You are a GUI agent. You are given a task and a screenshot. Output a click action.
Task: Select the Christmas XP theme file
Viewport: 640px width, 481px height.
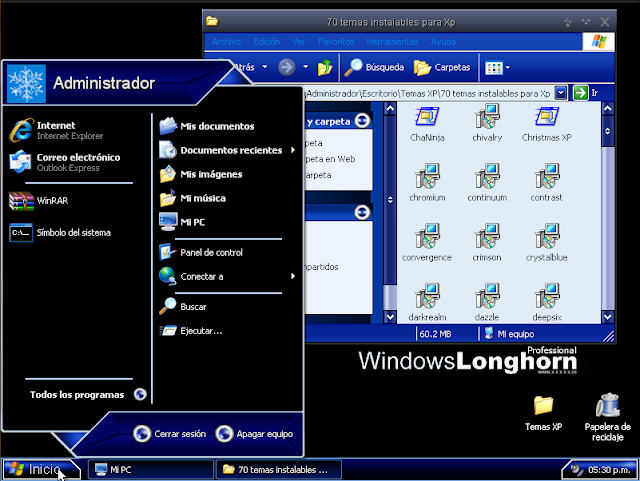[x=547, y=123]
